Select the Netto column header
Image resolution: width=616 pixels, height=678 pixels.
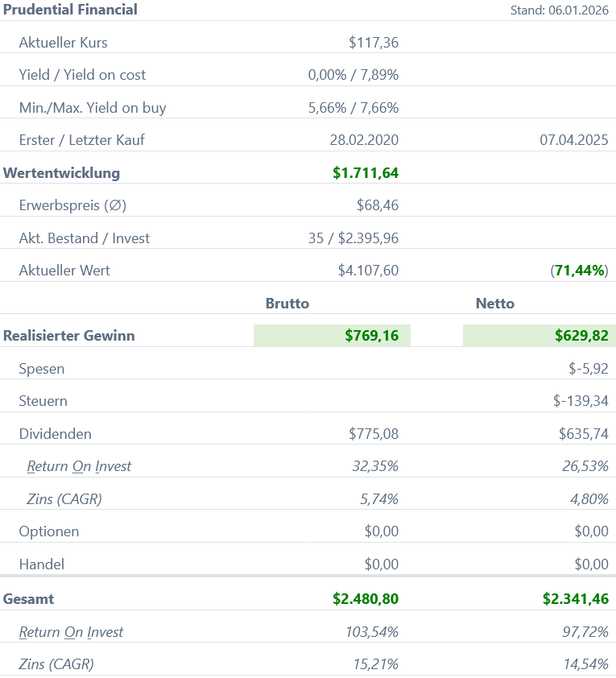click(495, 304)
